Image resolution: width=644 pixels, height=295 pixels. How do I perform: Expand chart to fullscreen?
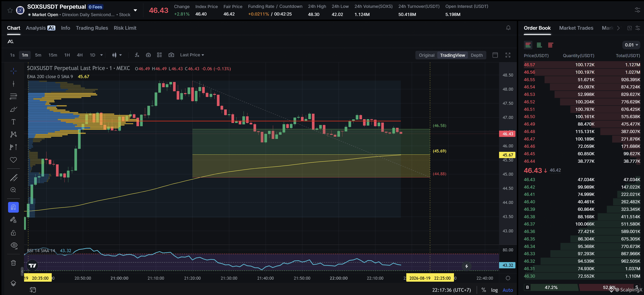tap(508, 55)
